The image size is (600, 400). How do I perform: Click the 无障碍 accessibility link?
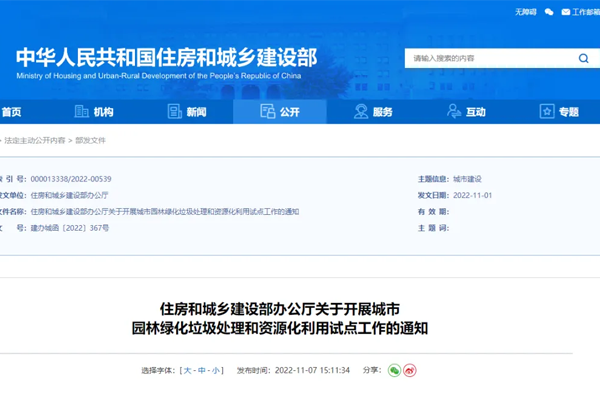525,12
